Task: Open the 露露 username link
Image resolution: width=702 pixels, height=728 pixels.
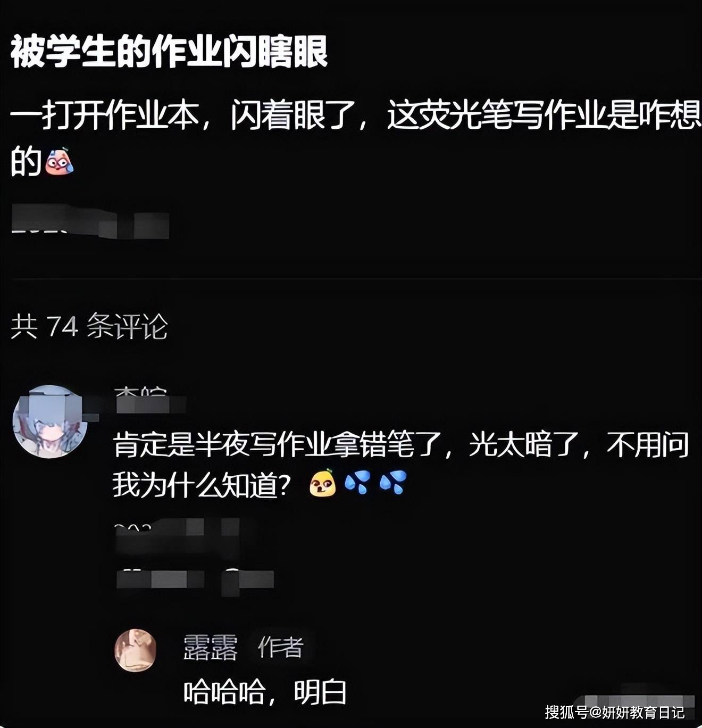Action: [211, 648]
